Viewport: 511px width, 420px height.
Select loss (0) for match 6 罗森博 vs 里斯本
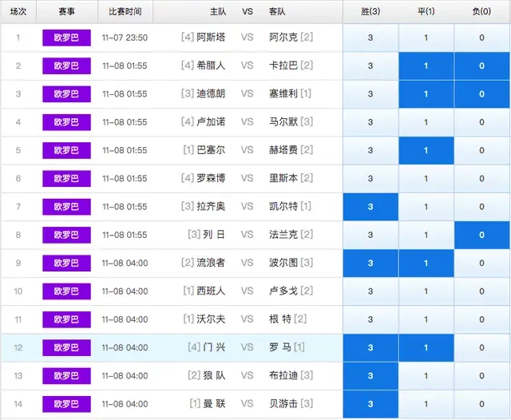482,179
